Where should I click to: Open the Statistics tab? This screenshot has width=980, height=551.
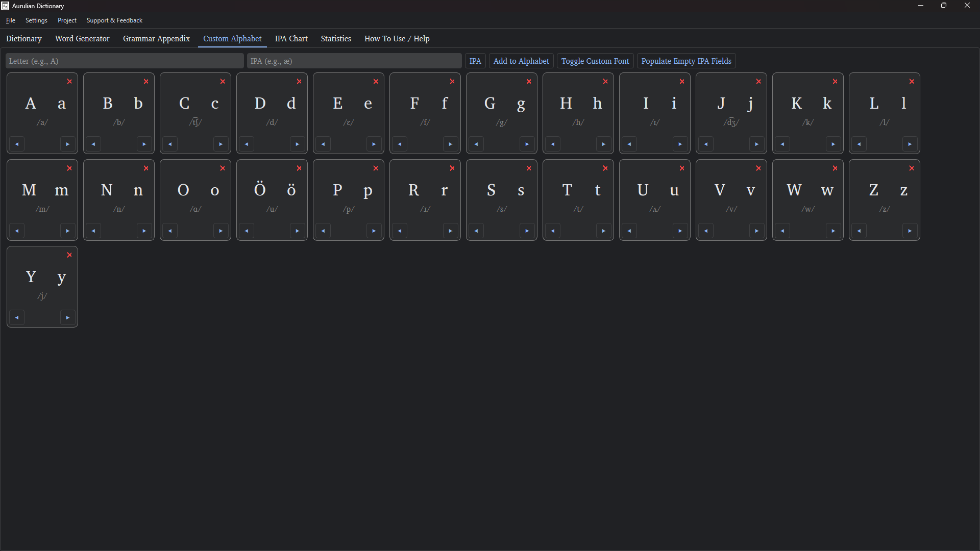[336, 39]
